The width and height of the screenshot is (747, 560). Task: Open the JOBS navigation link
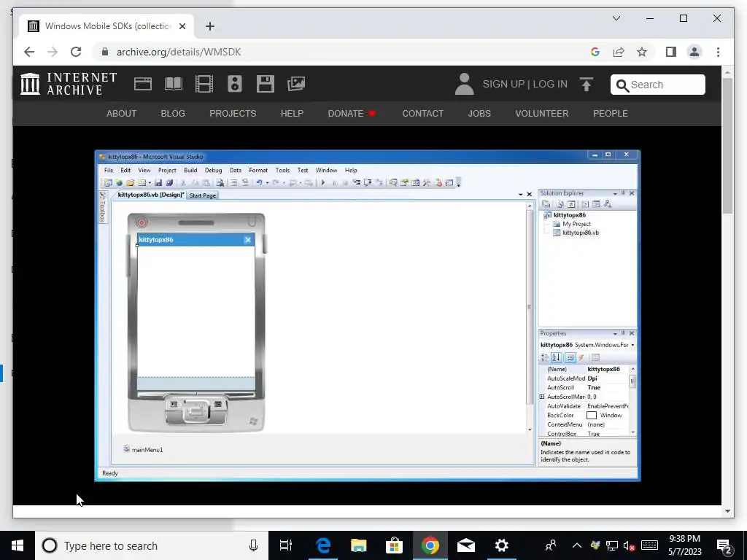479,113
